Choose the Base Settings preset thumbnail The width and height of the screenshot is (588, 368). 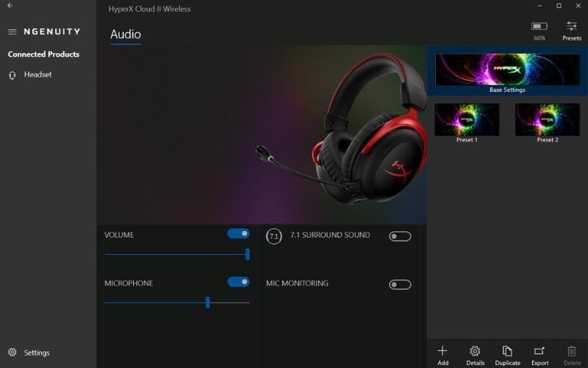(507, 70)
